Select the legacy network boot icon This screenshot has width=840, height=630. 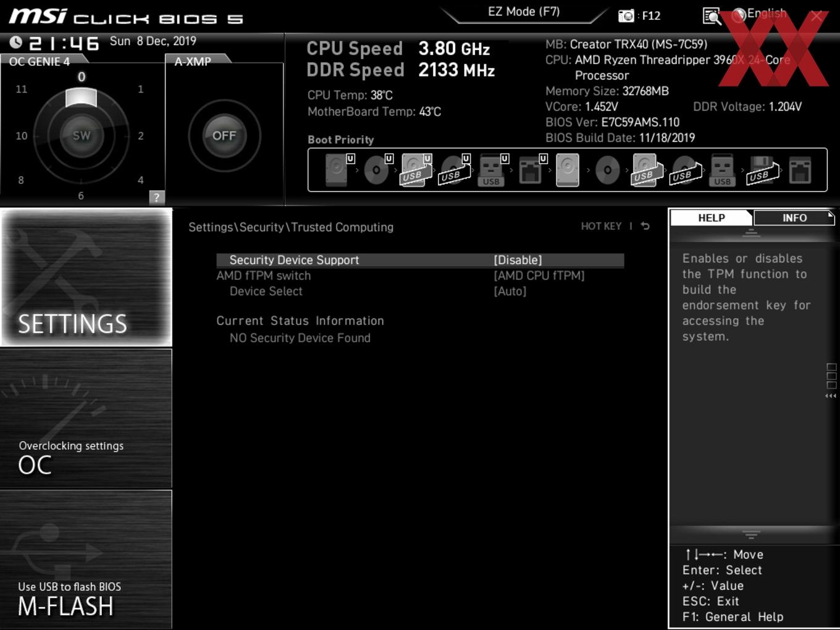click(800, 170)
